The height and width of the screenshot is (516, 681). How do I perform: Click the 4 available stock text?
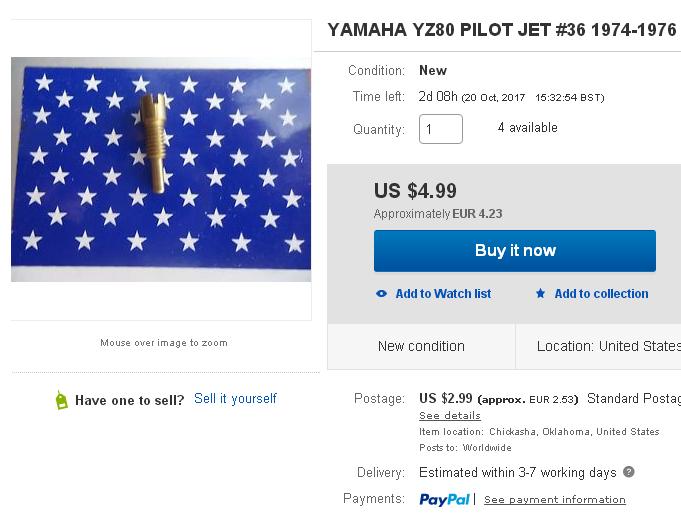tap(528, 128)
